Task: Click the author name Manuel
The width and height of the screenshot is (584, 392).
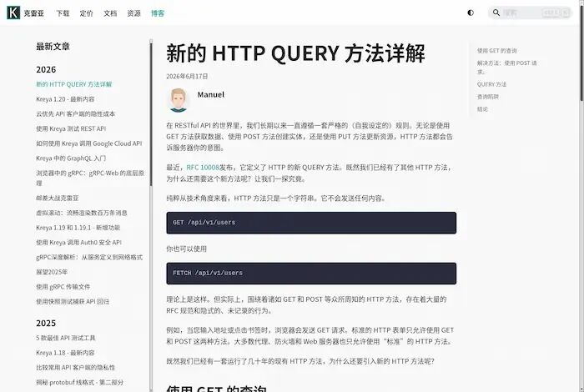Action: (x=211, y=94)
